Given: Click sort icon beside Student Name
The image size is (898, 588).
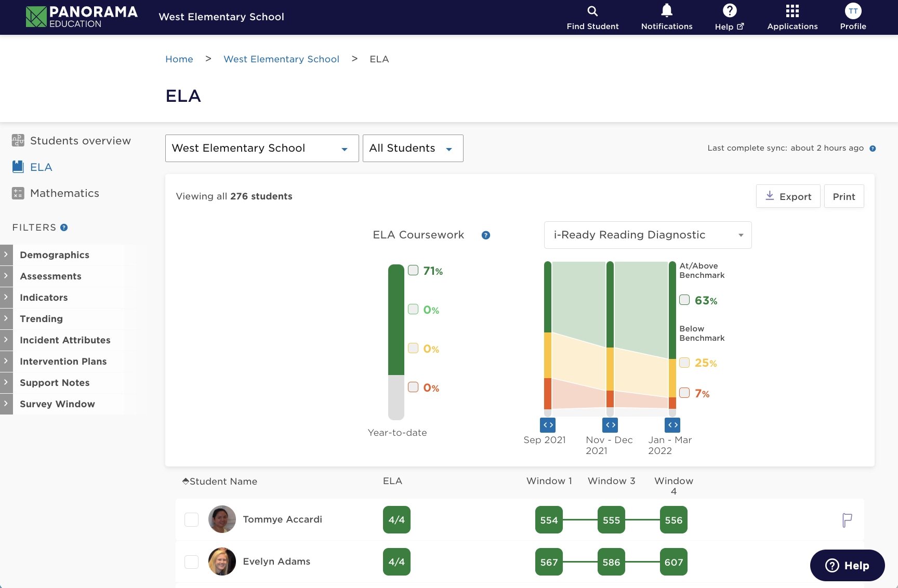Looking at the screenshot, I should click(186, 482).
